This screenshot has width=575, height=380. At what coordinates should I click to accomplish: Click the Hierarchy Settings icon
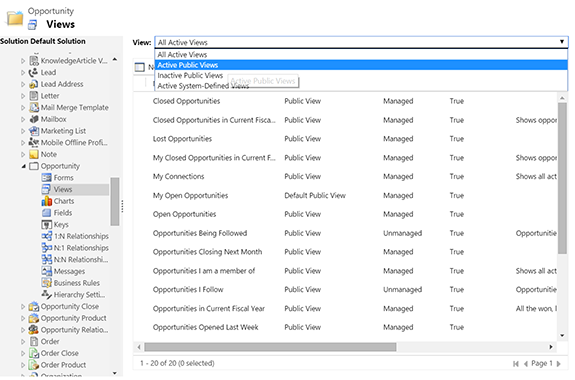pyautogui.click(x=47, y=295)
